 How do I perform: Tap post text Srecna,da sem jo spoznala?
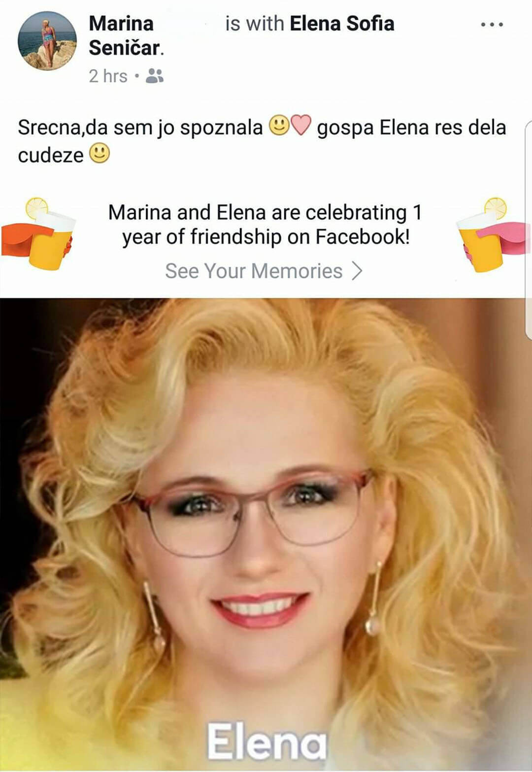140,127
